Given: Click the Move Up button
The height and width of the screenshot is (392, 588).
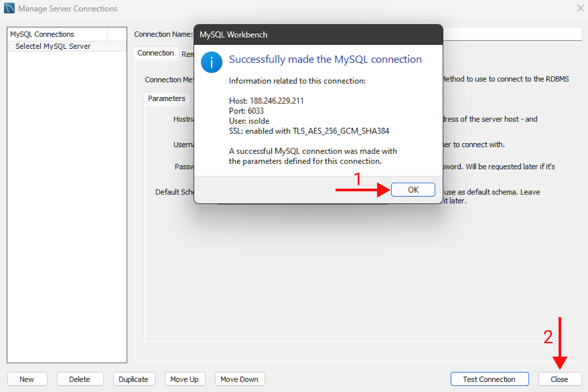Looking at the screenshot, I should (x=184, y=379).
